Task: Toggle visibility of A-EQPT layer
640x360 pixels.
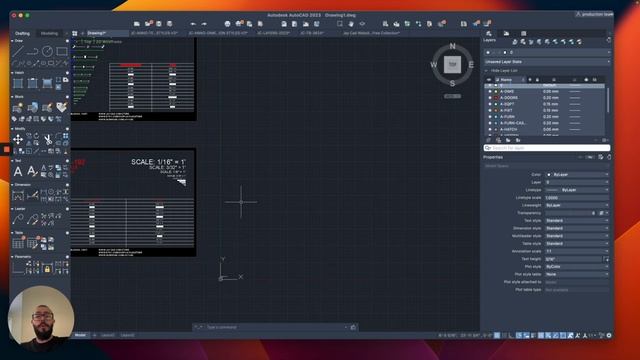Action: (490, 104)
